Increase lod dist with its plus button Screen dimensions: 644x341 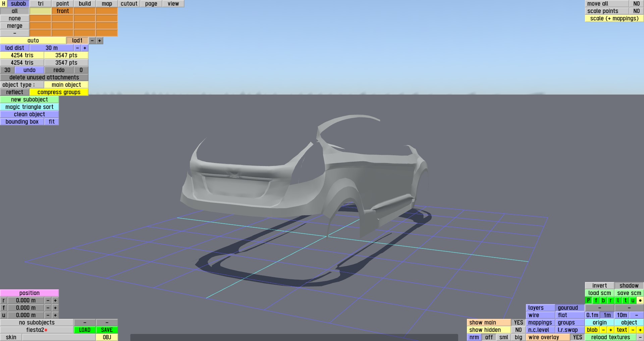85,48
